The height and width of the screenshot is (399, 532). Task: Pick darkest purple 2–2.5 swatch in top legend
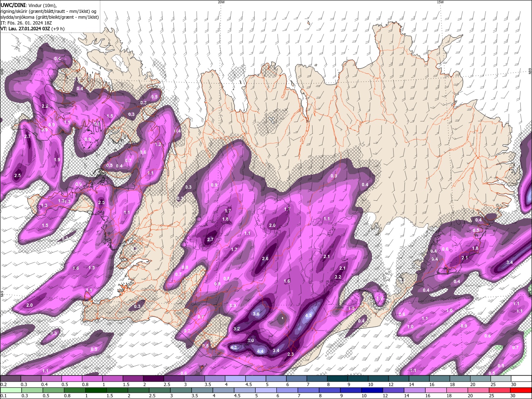tap(153, 379)
